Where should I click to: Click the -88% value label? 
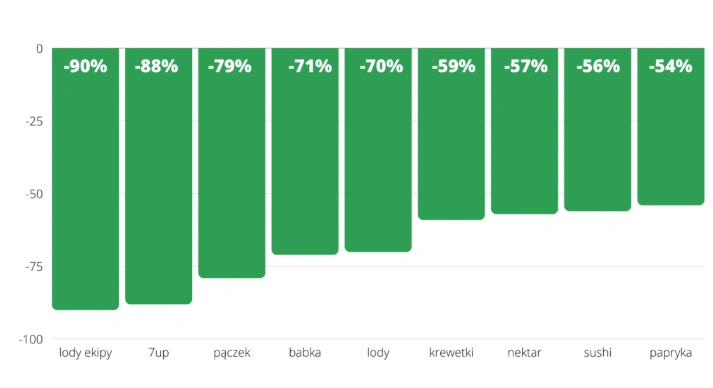[x=156, y=66]
